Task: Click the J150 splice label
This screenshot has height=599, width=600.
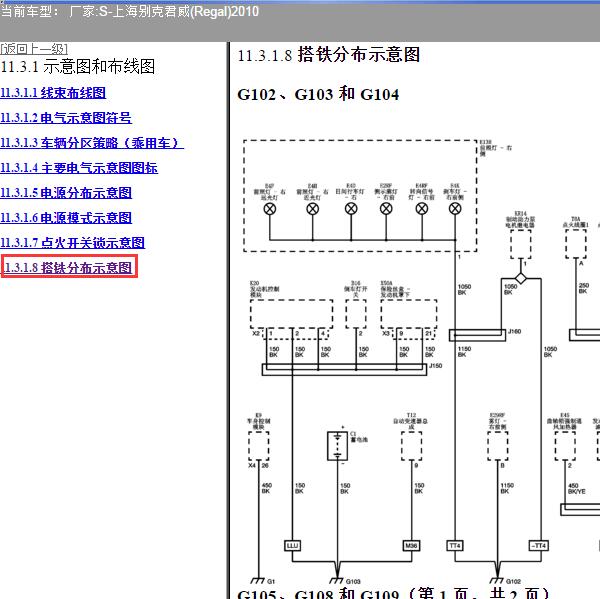Action: tap(435, 366)
